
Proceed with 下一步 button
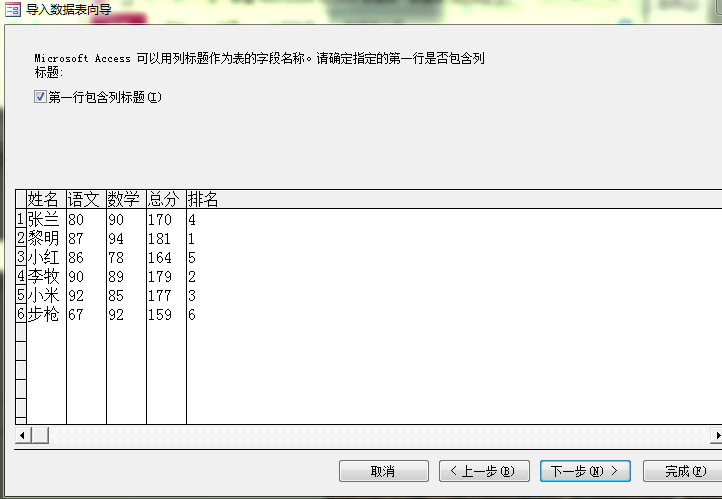[585, 471]
